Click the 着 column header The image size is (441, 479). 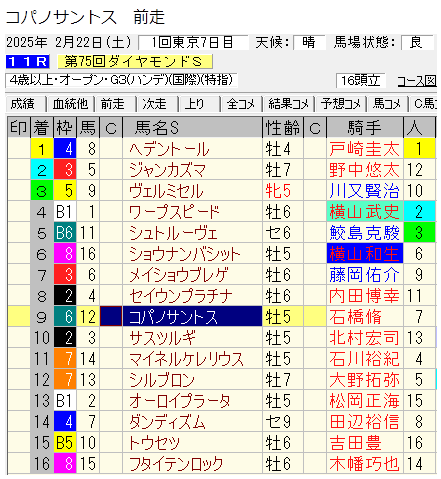[42, 127]
